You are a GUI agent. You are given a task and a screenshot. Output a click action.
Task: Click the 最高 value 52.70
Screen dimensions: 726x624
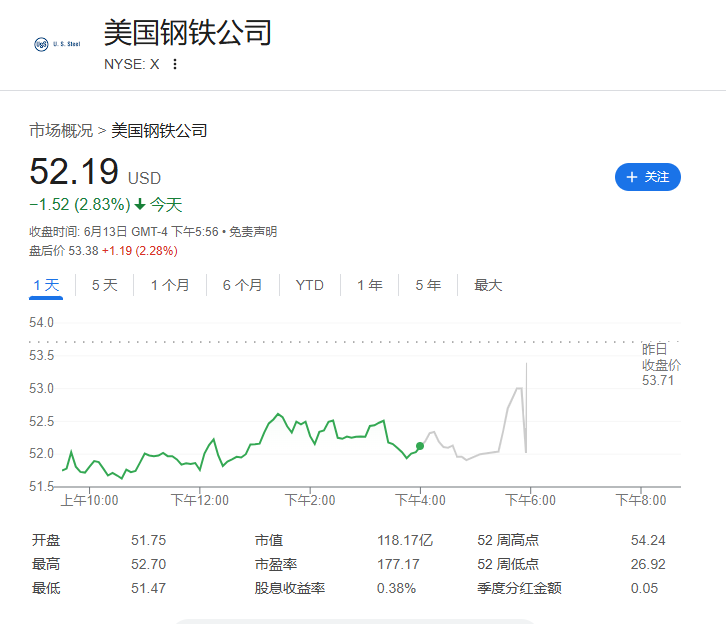tap(148, 564)
